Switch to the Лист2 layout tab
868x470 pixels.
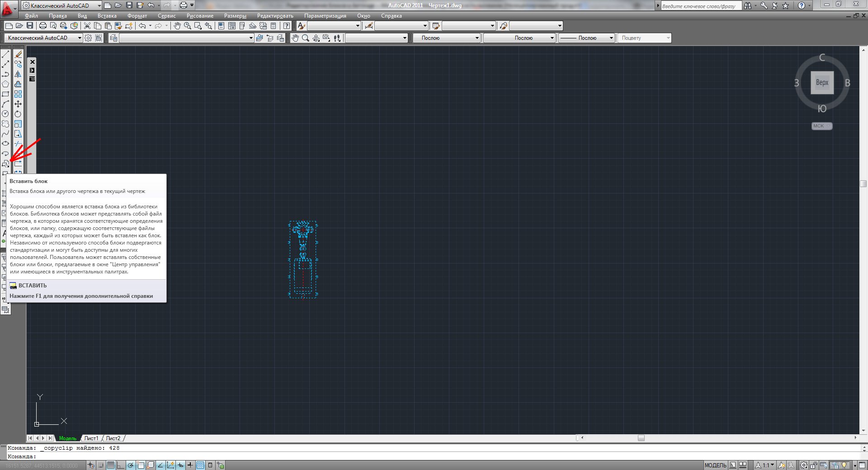point(113,438)
